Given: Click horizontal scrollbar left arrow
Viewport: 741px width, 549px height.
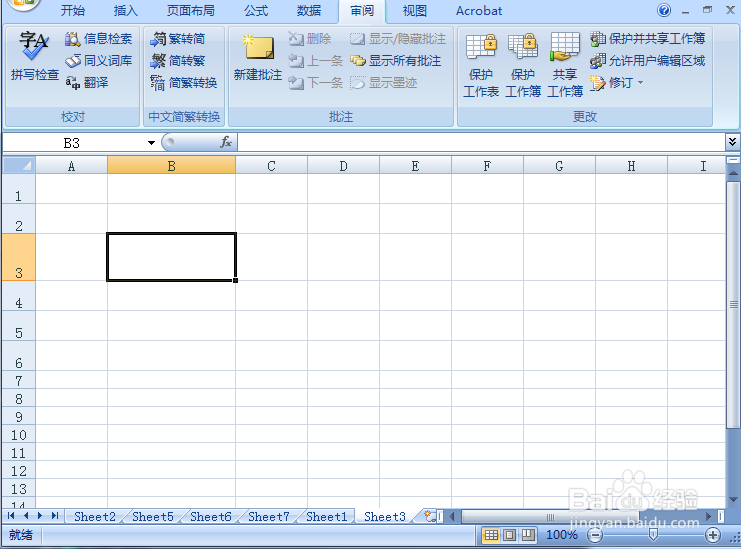Looking at the screenshot, I should (452, 516).
